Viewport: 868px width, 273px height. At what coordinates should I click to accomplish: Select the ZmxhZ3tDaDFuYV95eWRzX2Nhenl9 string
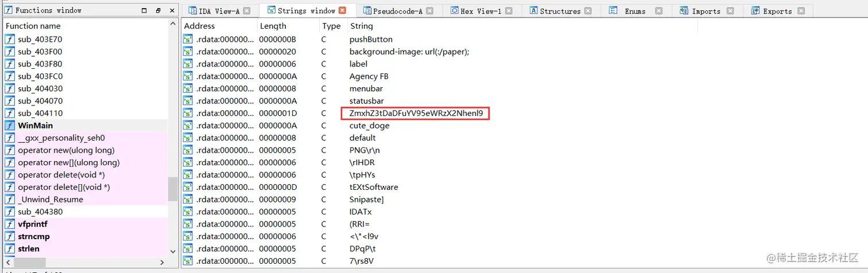pos(415,114)
